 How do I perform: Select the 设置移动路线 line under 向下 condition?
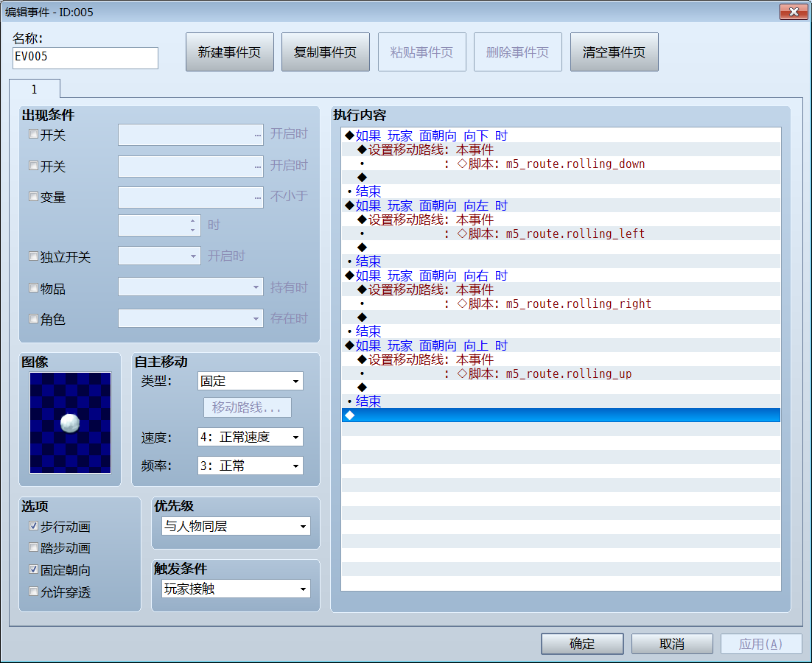[x=561, y=150]
